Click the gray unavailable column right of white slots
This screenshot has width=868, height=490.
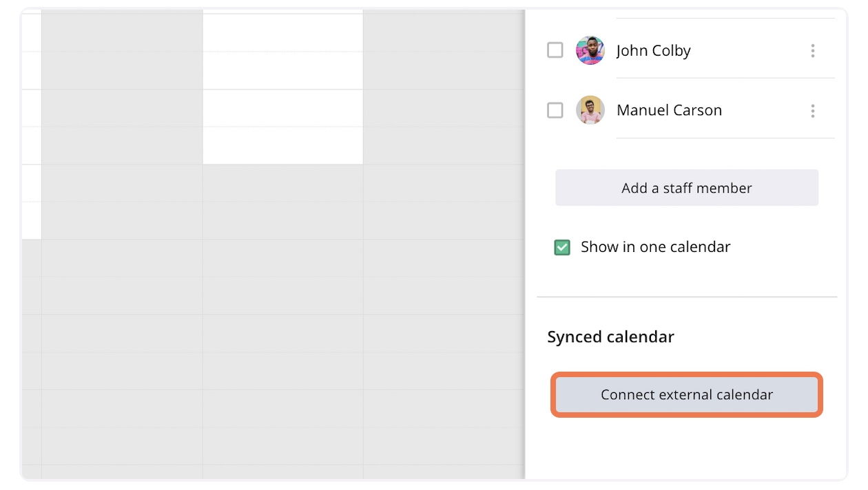[444, 103]
